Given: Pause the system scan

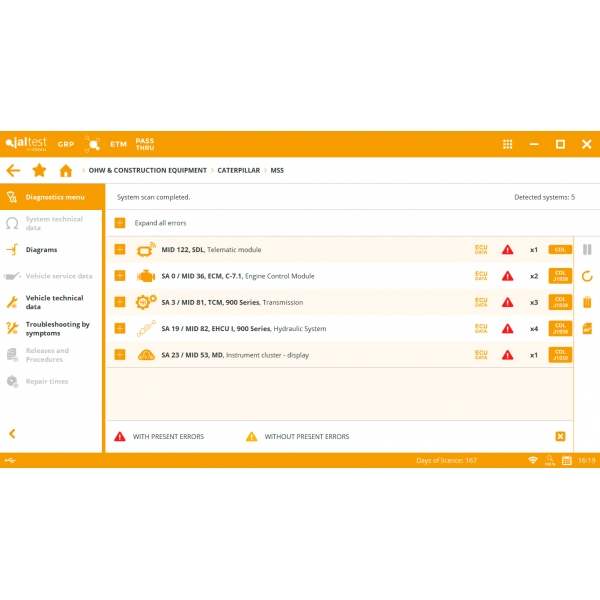Looking at the screenshot, I should pos(587,250).
